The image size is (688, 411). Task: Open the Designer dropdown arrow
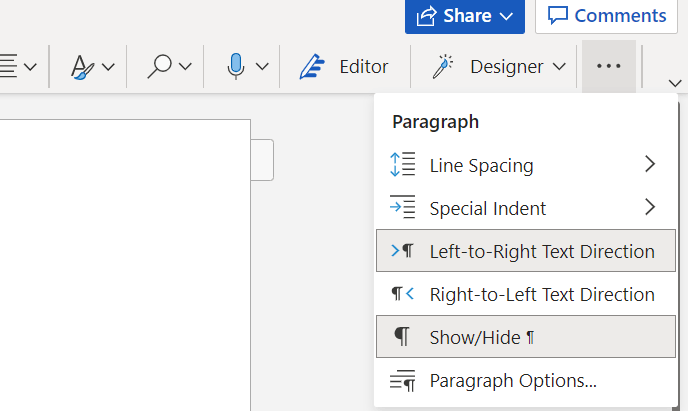[x=559, y=67]
